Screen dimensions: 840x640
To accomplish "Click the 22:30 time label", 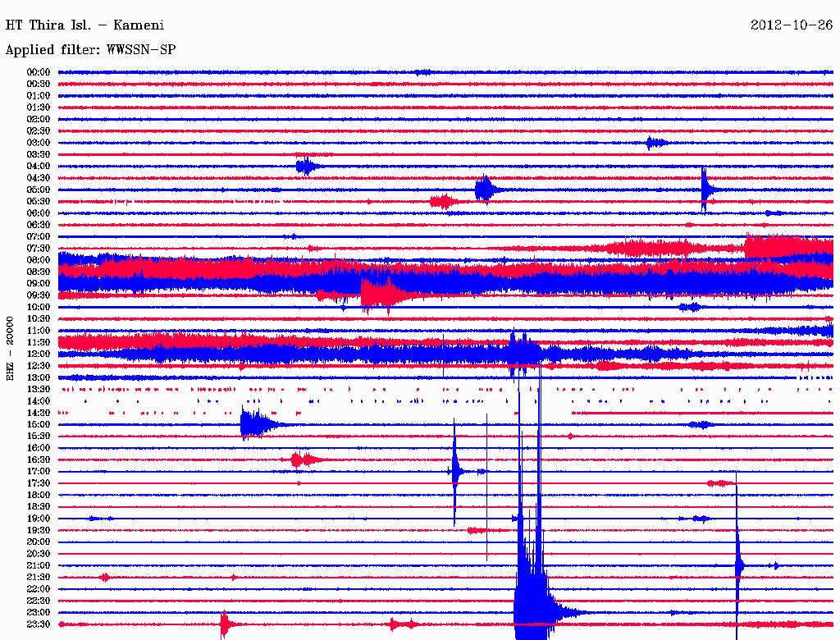I will click(x=39, y=601).
